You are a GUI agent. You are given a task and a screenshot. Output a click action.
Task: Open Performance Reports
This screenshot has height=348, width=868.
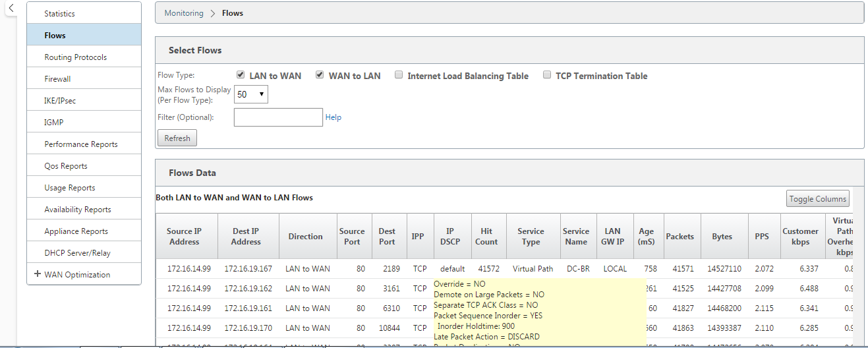tap(84, 144)
